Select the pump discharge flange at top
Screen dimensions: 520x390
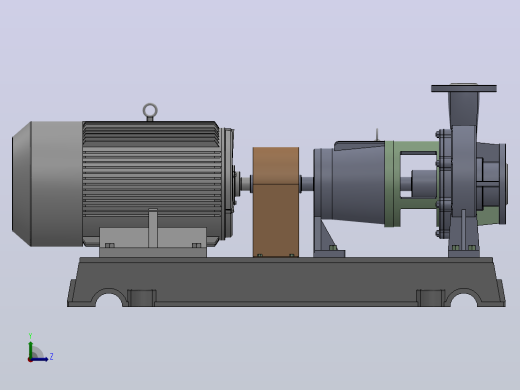[464, 88]
